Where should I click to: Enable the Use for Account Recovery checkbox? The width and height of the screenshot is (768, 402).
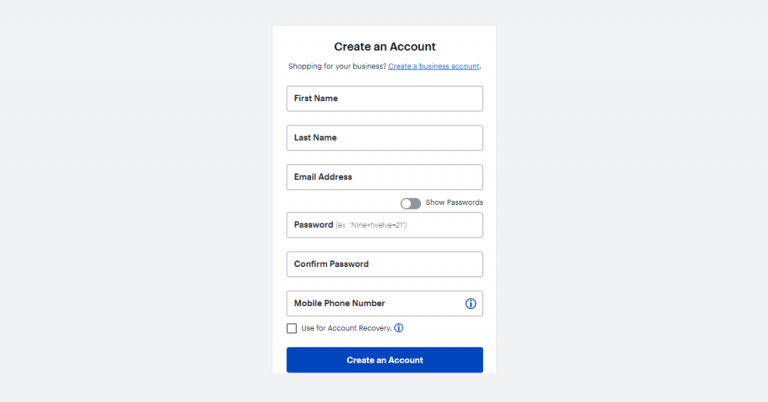click(292, 328)
